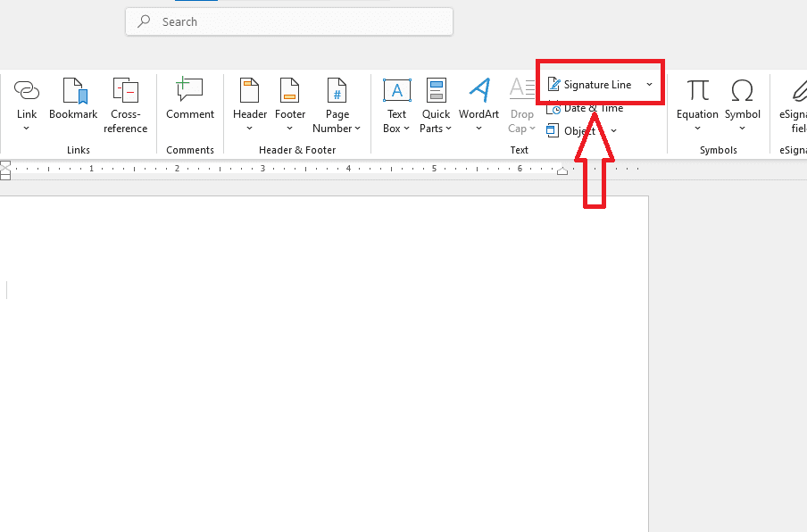Open the Footer menu
This screenshot has width=807, height=532.
point(290,105)
